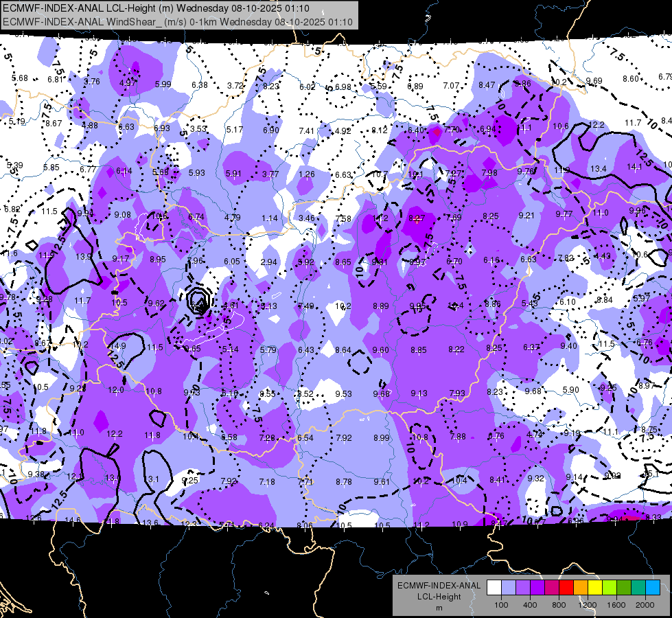Click the wind shear value '8.78'

(x=344, y=481)
